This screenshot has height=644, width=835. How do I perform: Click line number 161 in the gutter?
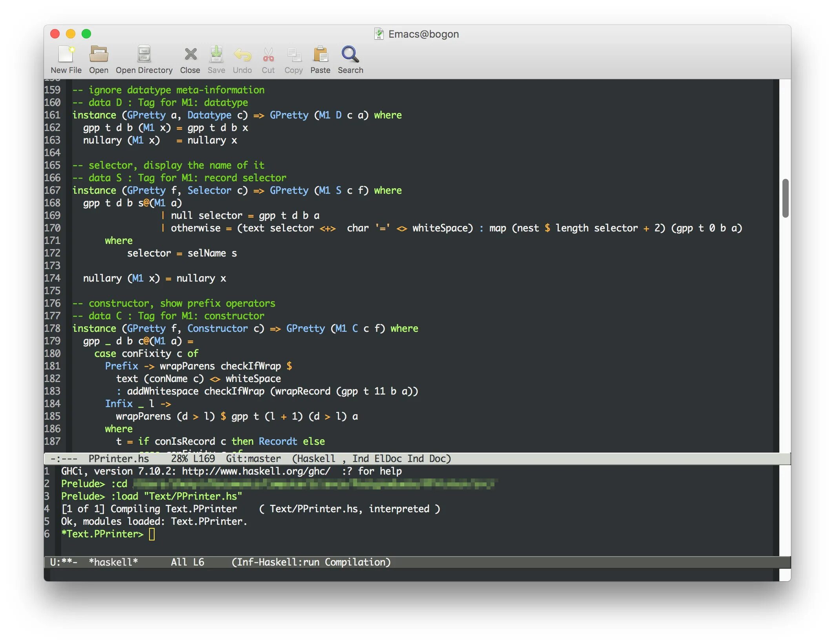[52, 115]
